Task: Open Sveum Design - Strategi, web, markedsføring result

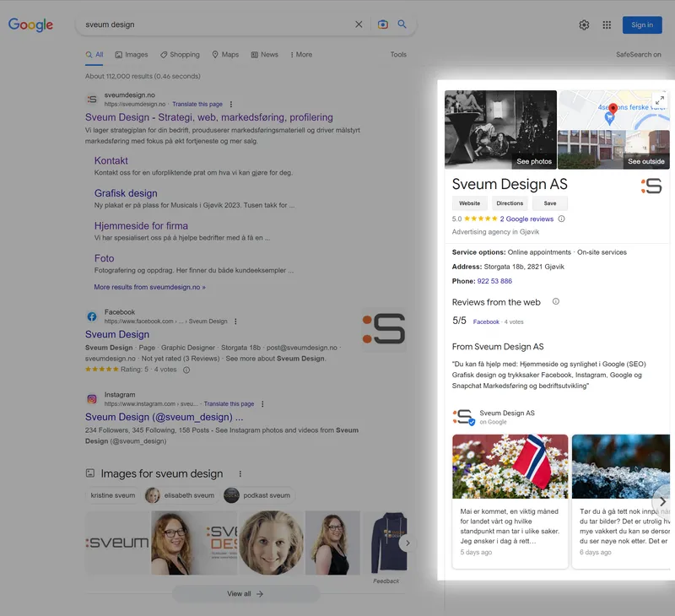Action: [208, 117]
